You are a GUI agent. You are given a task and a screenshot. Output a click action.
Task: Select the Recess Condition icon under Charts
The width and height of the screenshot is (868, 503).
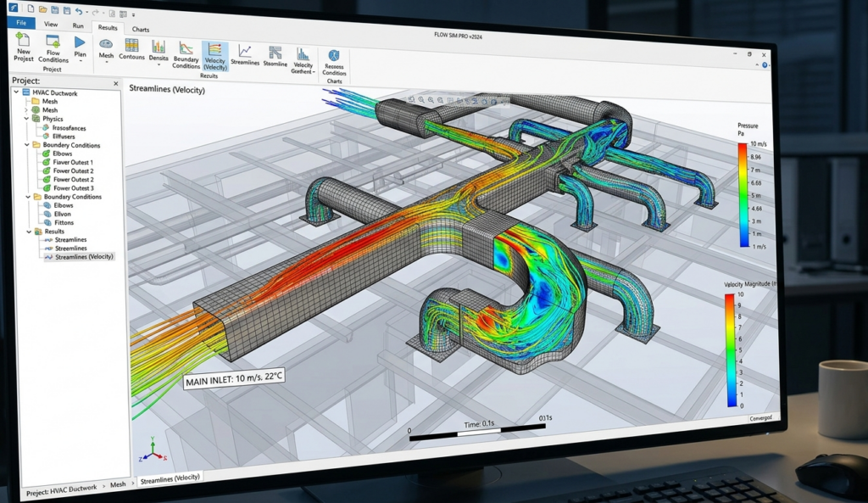[x=333, y=54]
